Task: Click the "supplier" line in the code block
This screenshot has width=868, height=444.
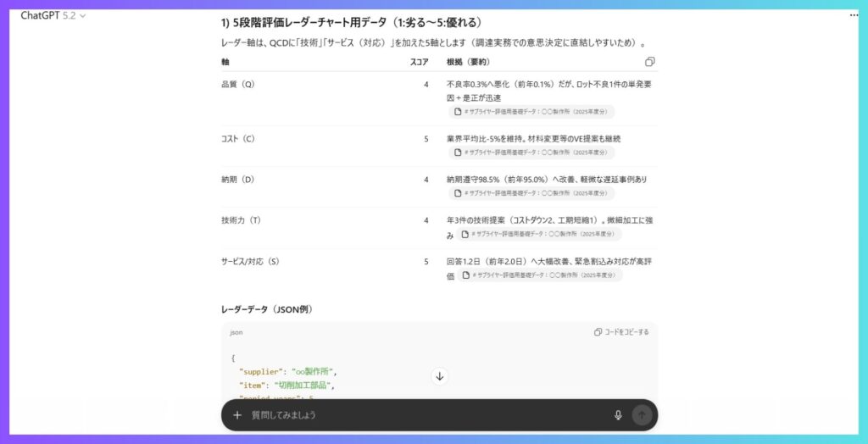Action: tap(288, 371)
